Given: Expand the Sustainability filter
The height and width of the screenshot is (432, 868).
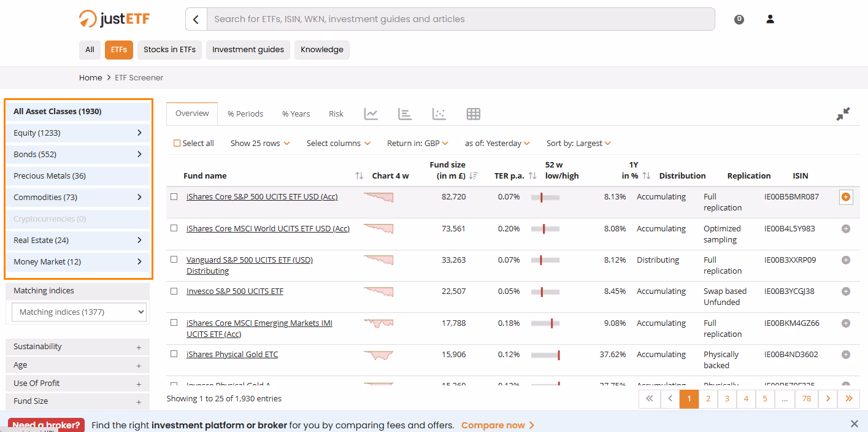Looking at the screenshot, I should click(x=77, y=347).
